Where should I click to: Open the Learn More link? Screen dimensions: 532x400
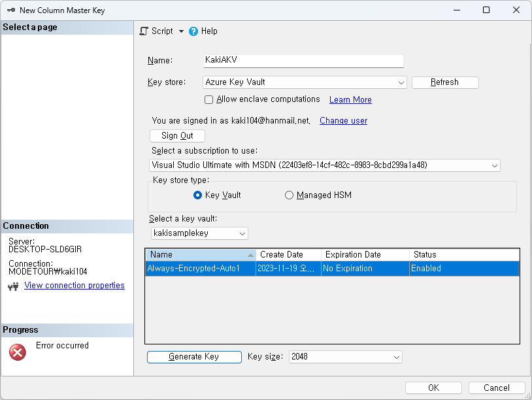pyautogui.click(x=350, y=100)
